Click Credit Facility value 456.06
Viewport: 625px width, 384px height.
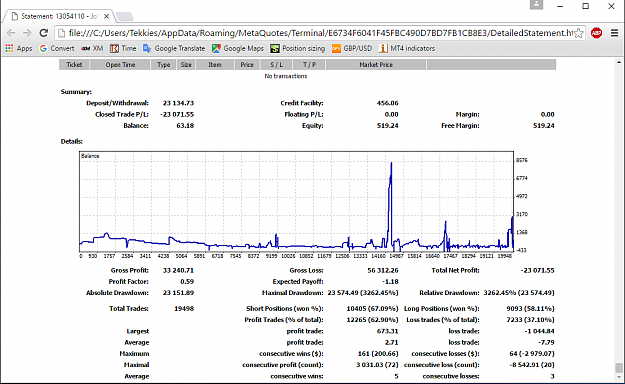tap(387, 103)
